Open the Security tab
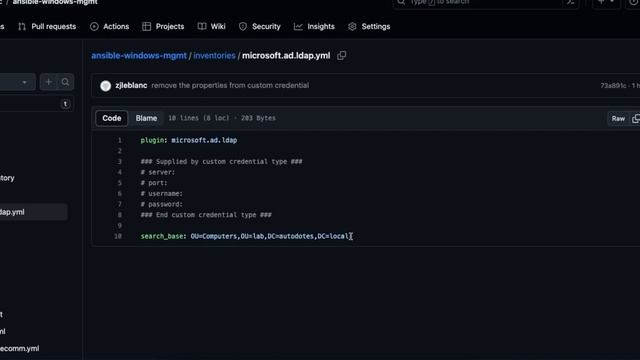Viewport: 640px width, 360px height. 260,27
